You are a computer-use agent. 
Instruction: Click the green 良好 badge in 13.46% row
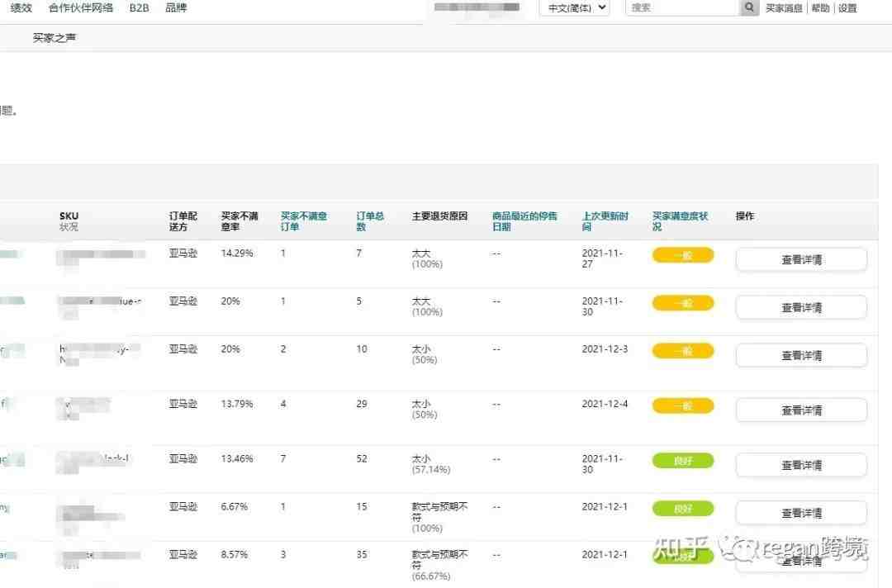coord(683,461)
